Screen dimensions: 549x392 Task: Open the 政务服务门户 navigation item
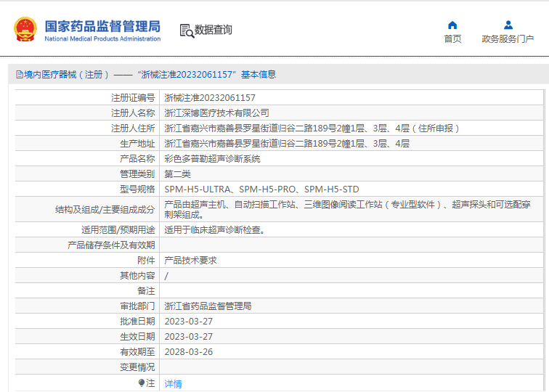click(508, 39)
